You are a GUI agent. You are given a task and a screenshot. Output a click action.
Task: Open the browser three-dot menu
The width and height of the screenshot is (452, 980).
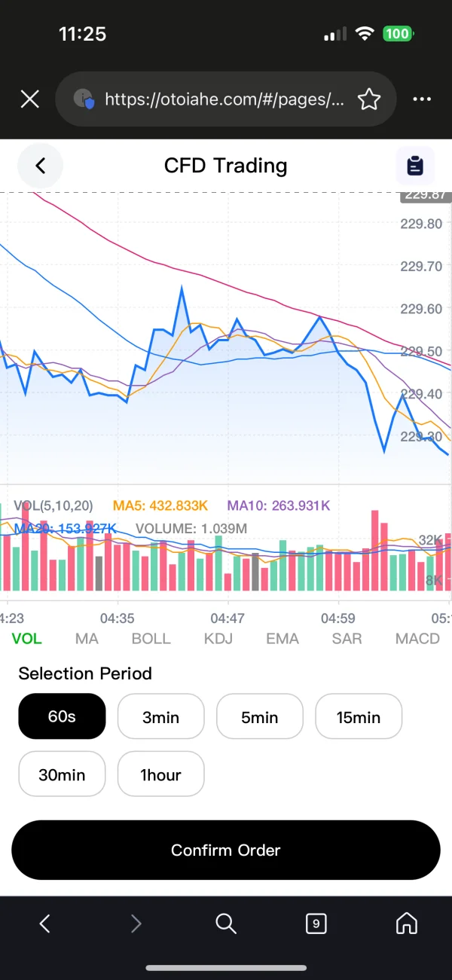(422, 99)
